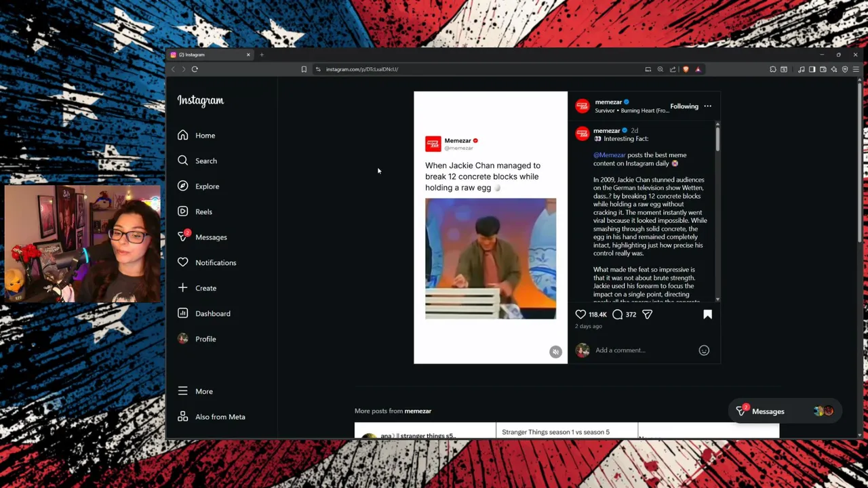Click the media music note toolbar icon
Screen dimensions: 868x488
tap(802, 69)
